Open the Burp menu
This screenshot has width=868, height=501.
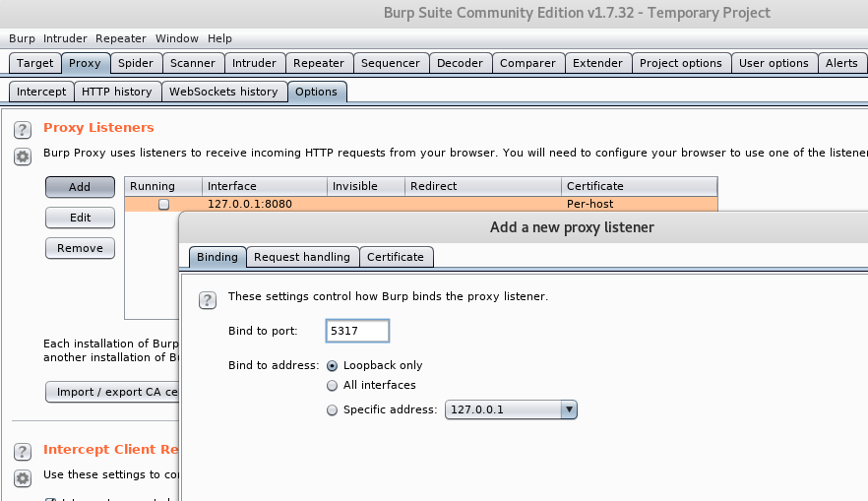[22, 38]
